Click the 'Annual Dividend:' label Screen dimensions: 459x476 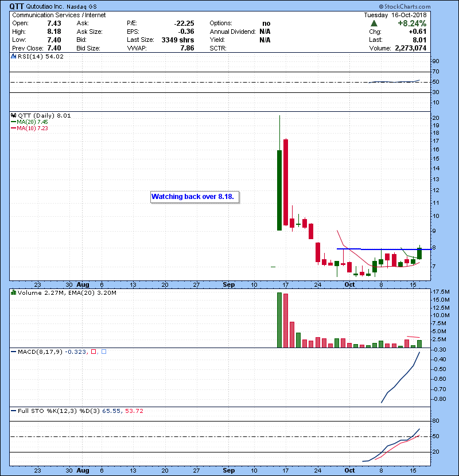click(x=233, y=32)
